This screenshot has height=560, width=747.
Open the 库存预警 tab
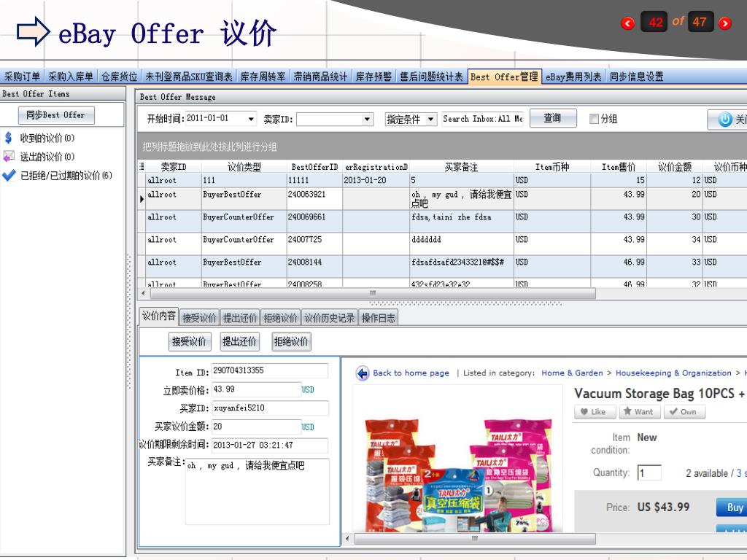[373, 77]
